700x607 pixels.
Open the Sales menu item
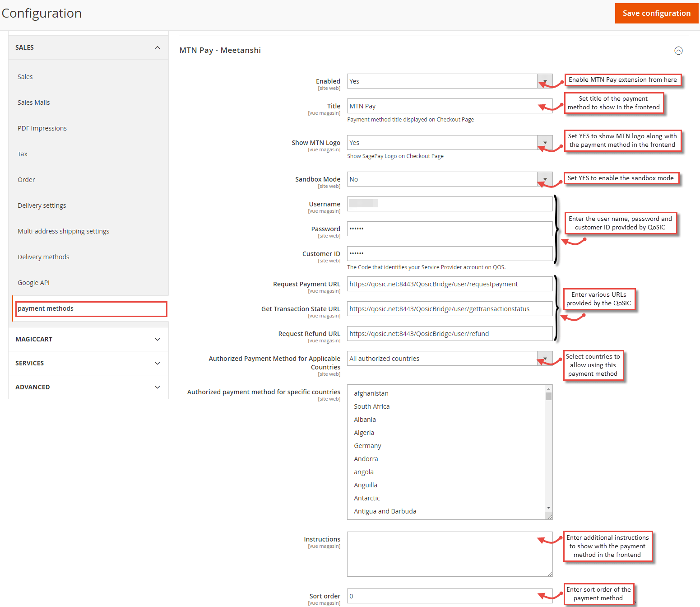pos(25,77)
